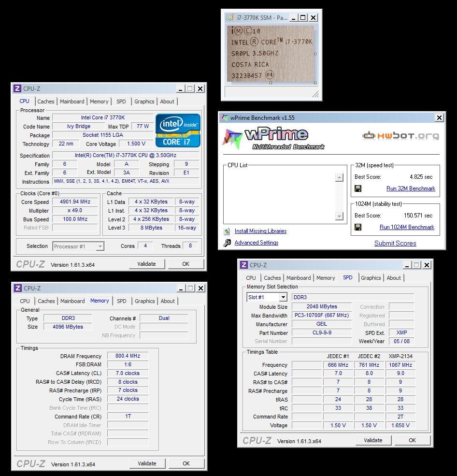Click OK in the CPU-Z SPD window
This screenshot has width=457, height=476.
pos(413,440)
